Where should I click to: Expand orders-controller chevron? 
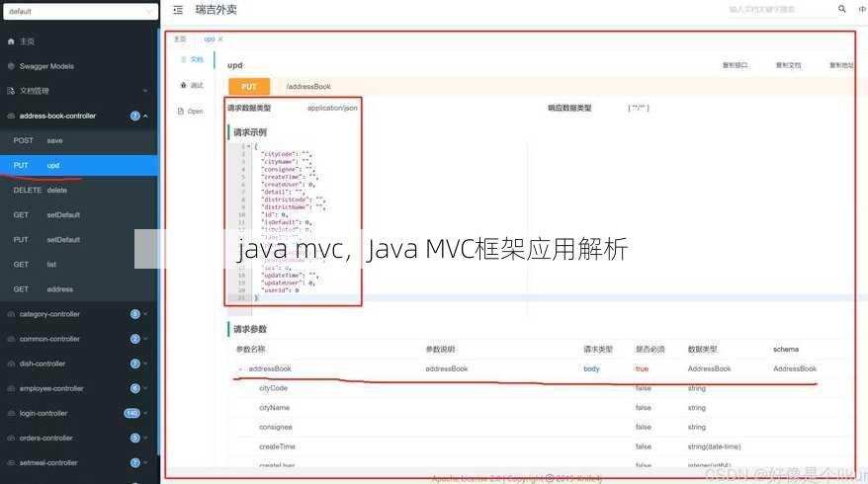click(145, 438)
